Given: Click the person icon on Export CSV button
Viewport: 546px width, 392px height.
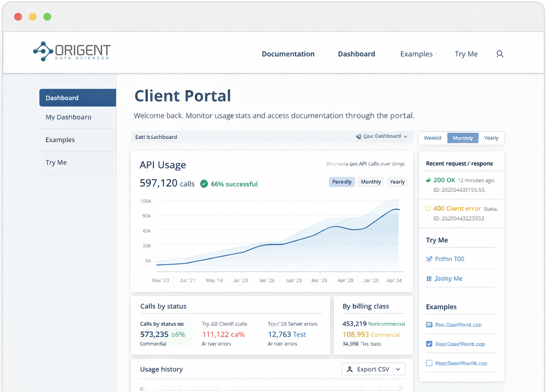Looking at the screenshot, I should coord(349,369).
